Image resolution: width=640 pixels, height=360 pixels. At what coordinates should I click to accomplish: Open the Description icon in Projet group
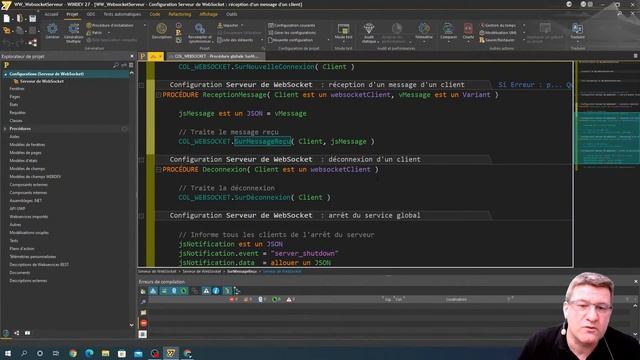[162, 29]
